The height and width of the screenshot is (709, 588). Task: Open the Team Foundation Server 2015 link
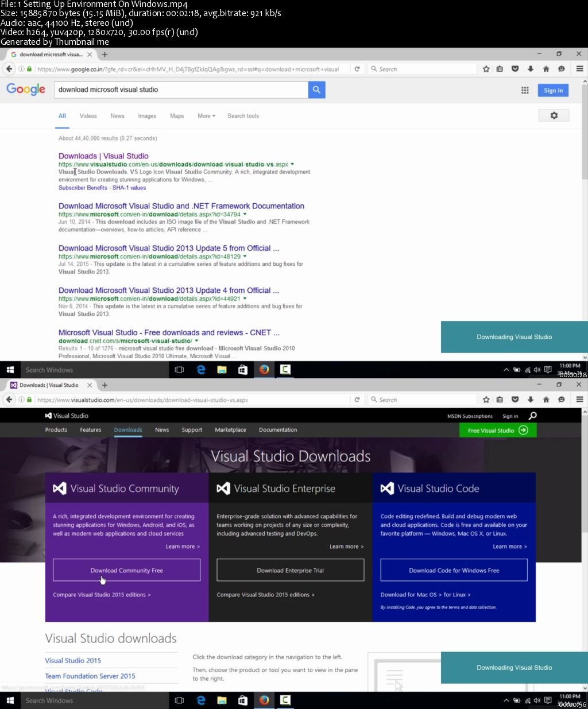tap(90, 676)
